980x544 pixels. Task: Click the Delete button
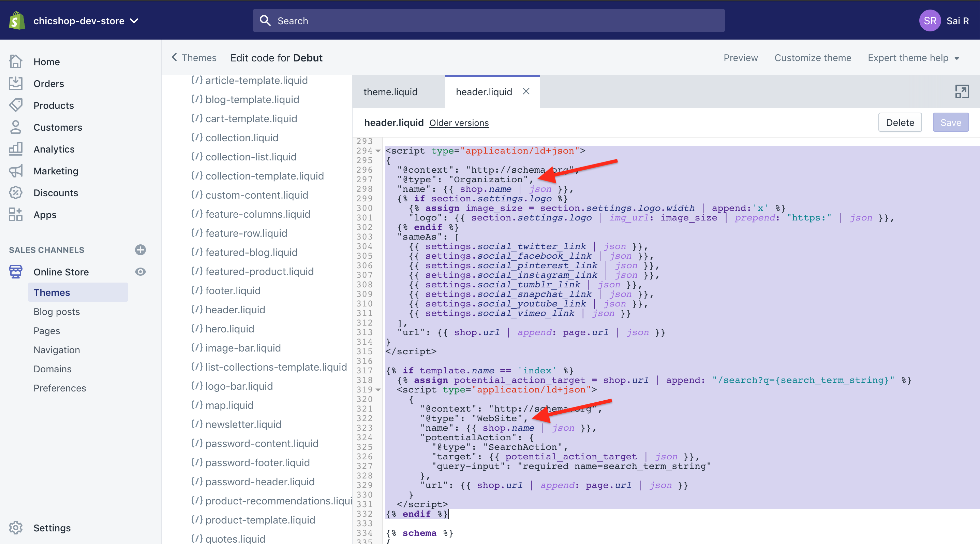pos(900,122)
